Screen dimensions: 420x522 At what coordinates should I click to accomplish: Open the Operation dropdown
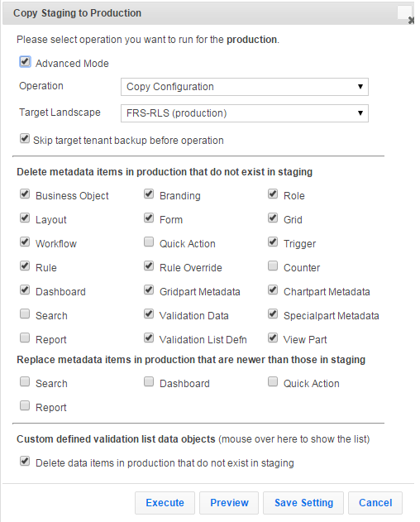click(244, 87)
